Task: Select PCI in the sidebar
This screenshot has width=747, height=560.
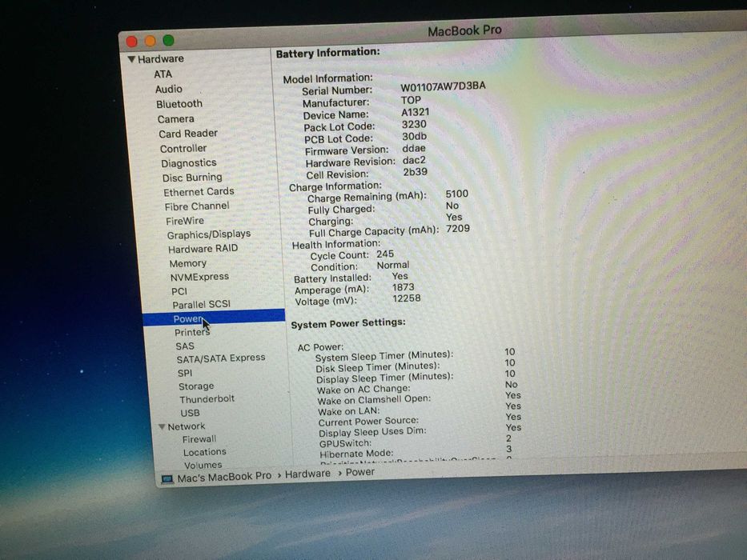Action: tap(179, 291)
